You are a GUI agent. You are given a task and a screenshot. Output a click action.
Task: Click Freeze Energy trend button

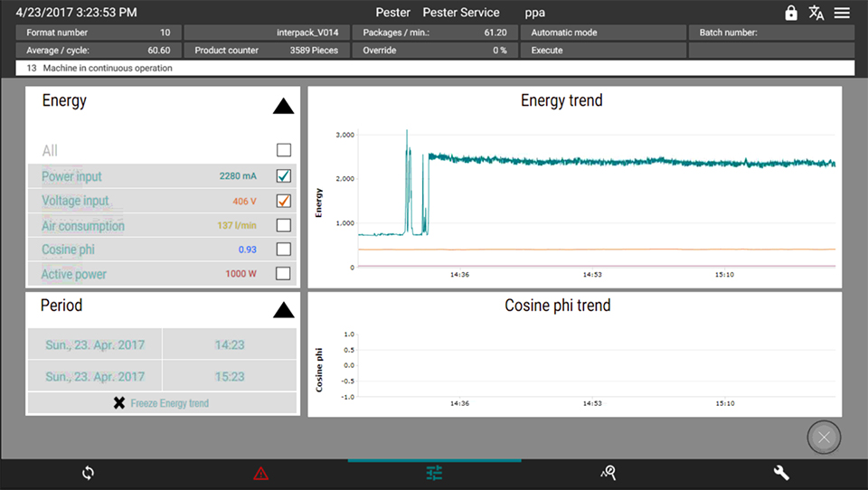[162, 403]
